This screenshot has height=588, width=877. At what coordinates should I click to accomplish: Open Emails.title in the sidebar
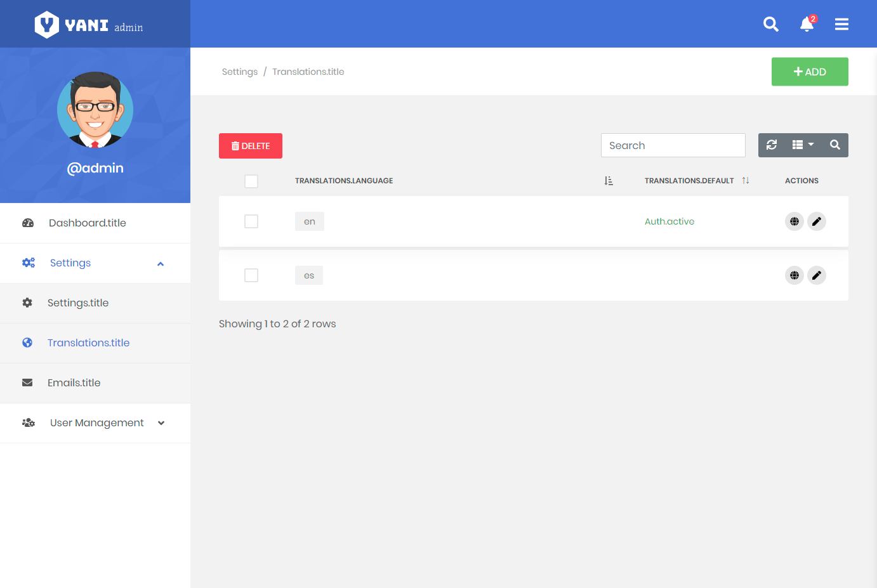click(x=74, y=383)
